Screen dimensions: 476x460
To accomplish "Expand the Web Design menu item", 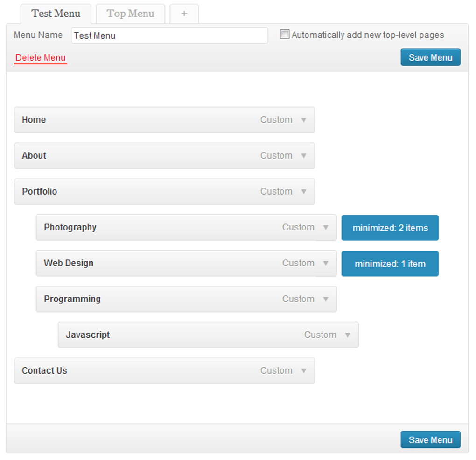I will pyautogui.click(x=326, y=264).
